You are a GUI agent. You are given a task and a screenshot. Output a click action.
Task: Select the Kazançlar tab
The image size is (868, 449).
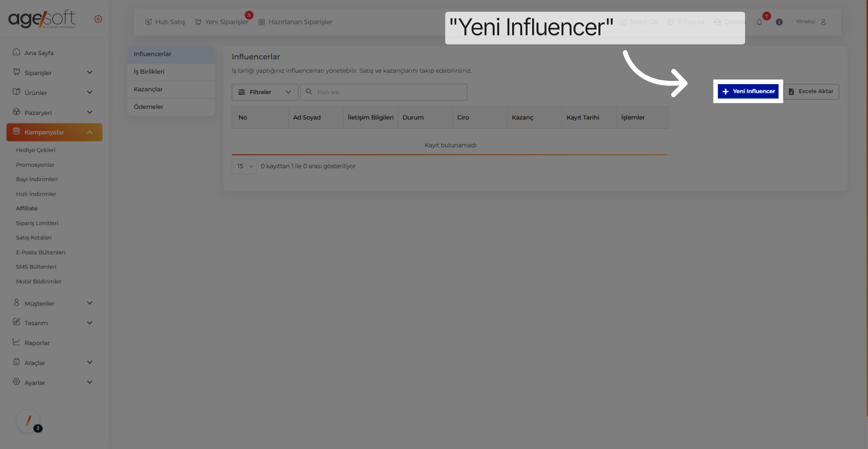(x=171, y=89)
